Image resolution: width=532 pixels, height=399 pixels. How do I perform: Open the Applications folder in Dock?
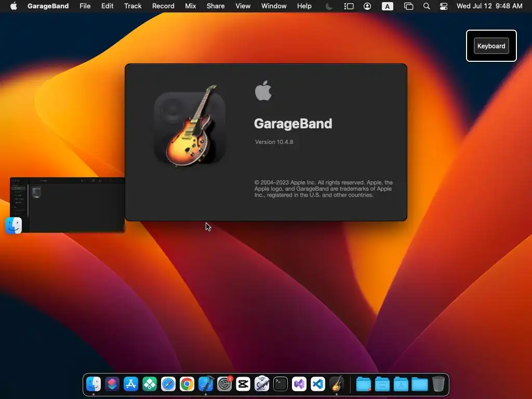[401, 384]
